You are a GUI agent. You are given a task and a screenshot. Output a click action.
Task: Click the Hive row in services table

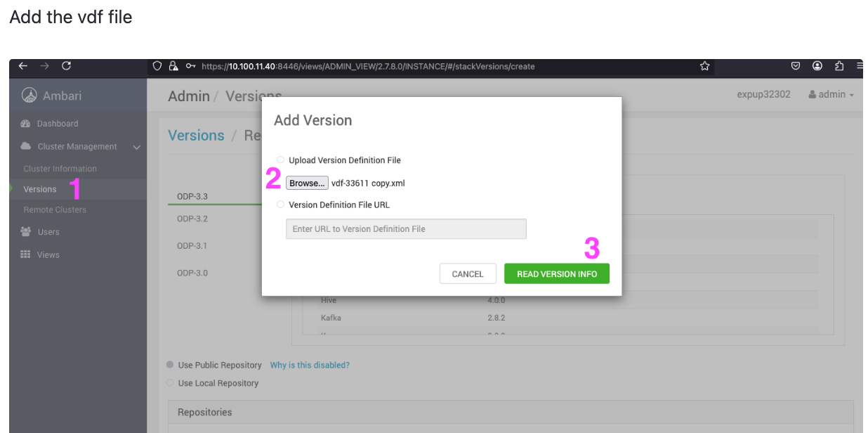tap(569, 300)
